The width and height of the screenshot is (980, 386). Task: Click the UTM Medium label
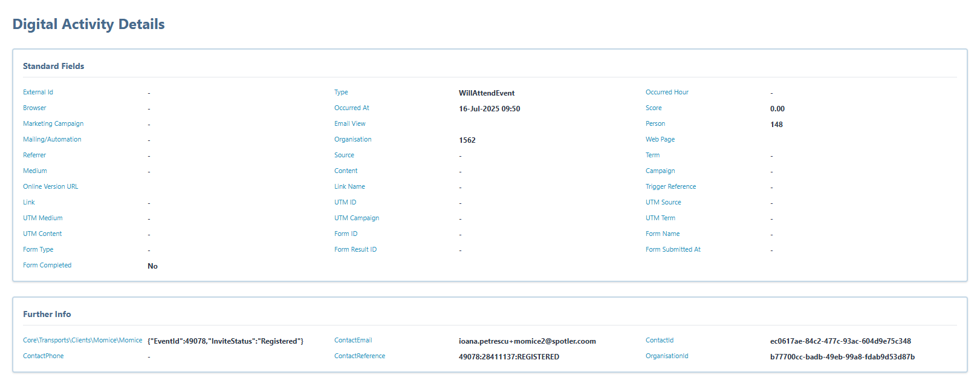[43, 218]
